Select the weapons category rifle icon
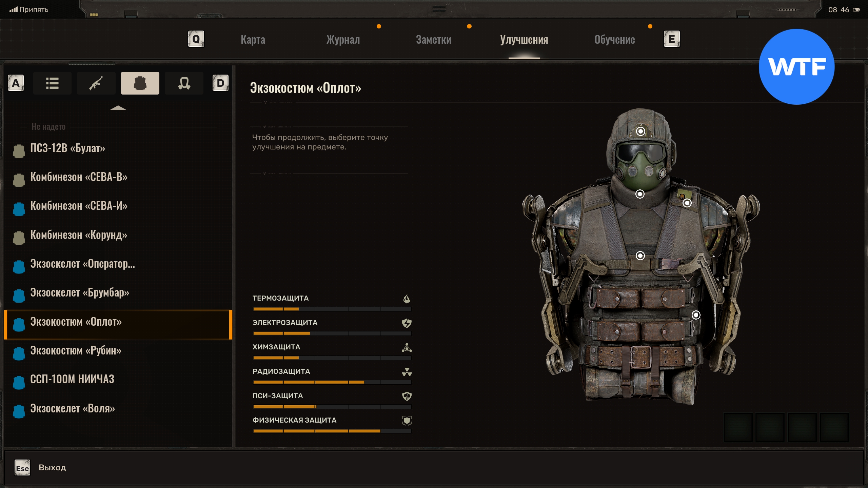This screenshot has height=488, width=868. point(96,83)
